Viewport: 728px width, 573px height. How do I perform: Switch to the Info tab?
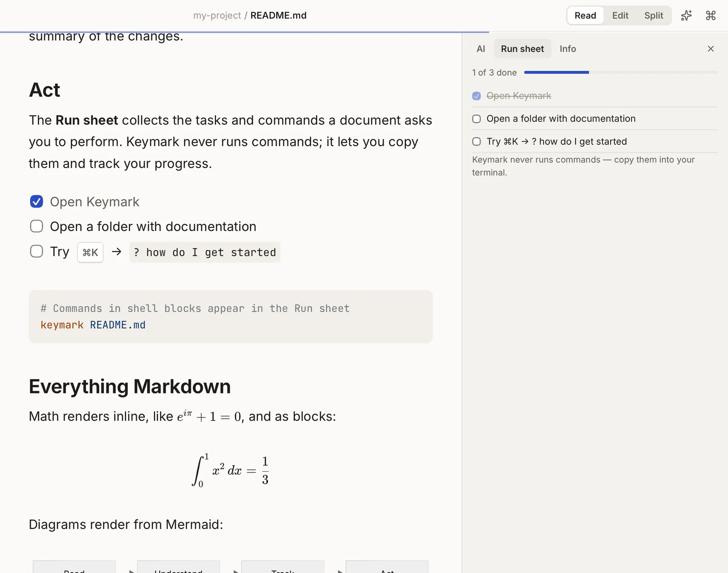(567, 49)
